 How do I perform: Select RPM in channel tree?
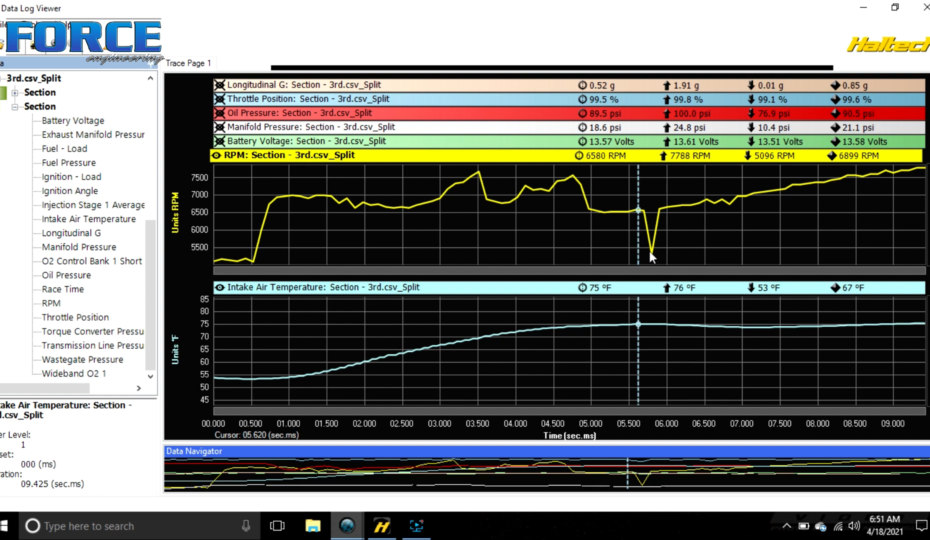pyautogui.click(x=51, y=303)
